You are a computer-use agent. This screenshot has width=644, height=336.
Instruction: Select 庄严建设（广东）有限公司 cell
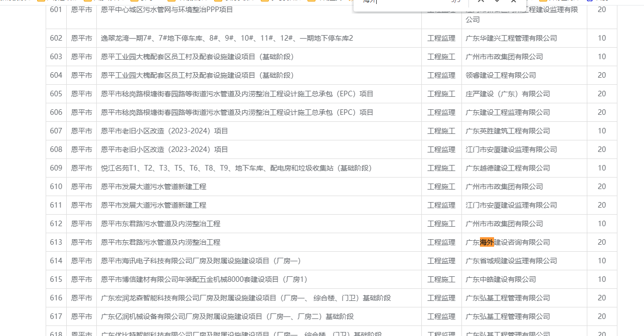tap(508, 94)
